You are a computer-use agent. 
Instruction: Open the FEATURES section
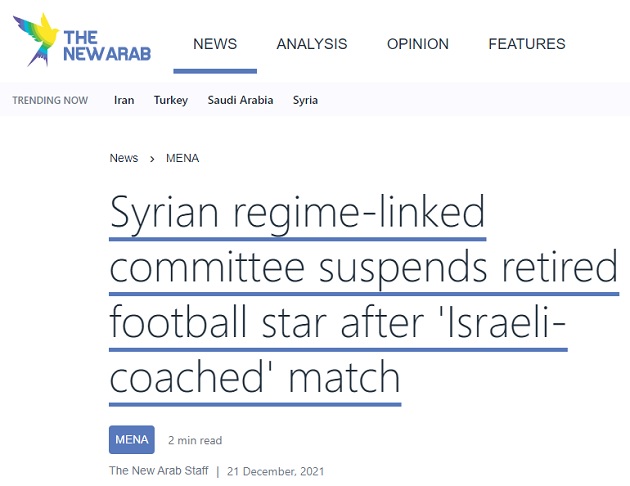527,44
